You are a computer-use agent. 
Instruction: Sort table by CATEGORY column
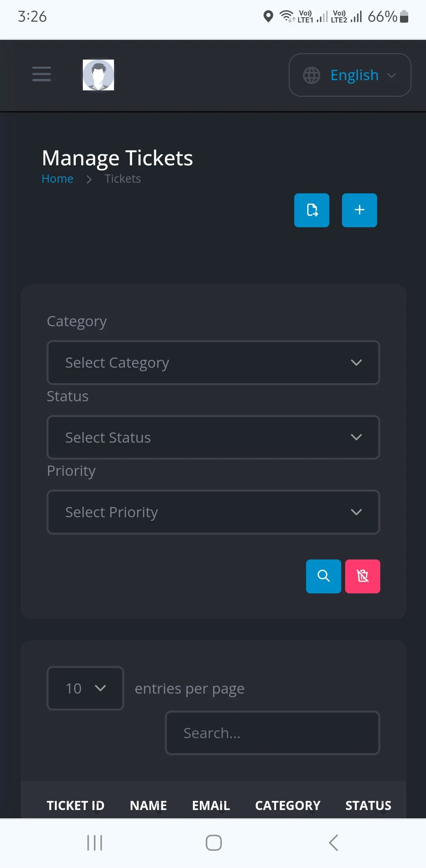[x=288, y=805]
